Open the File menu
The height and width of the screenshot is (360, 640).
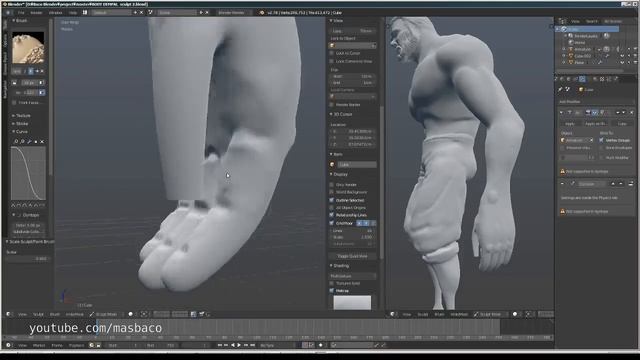click(x=21, y=13)
